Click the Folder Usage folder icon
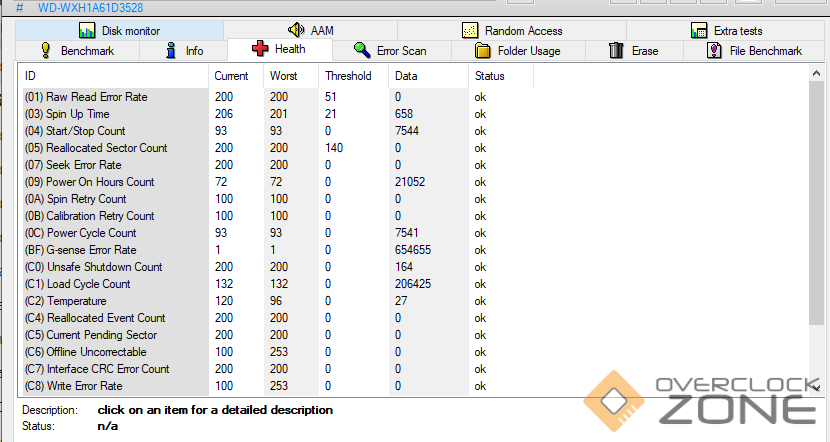Image resolution: width=830 pixels, height=442 pixels. point(483,50)
